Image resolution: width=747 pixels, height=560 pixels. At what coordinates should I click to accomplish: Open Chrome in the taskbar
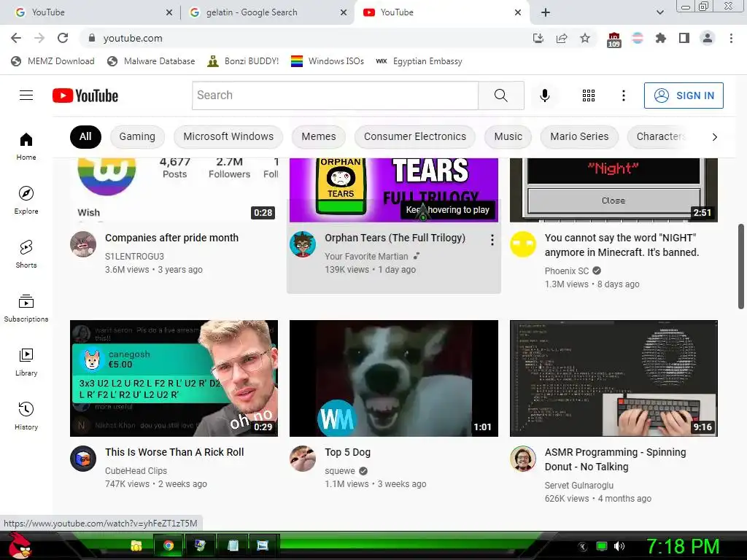click(169, 545)
